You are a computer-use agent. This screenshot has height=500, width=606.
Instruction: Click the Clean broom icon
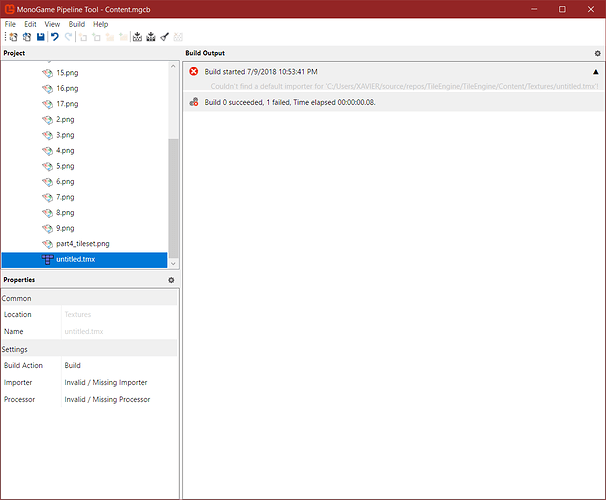point(165,37)
